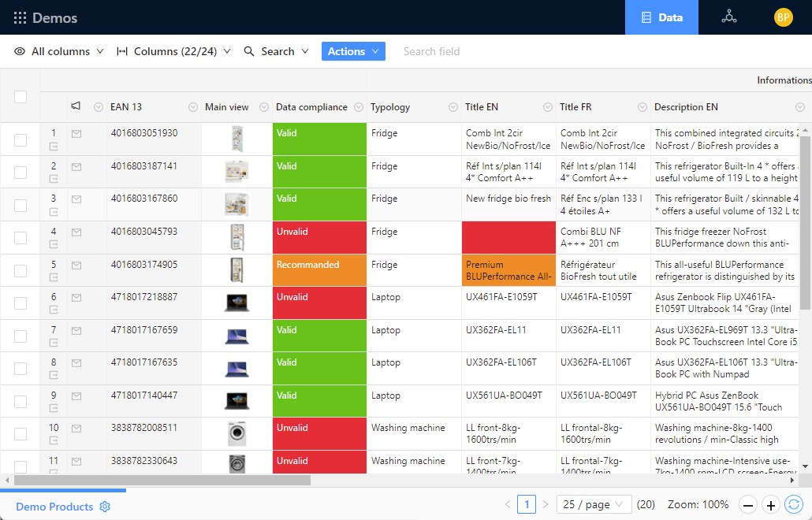The height and width of the screenshot is (520, 812).
Task: Switch to the Data tab
Action: pyautogui.click(x=661, y=17)
